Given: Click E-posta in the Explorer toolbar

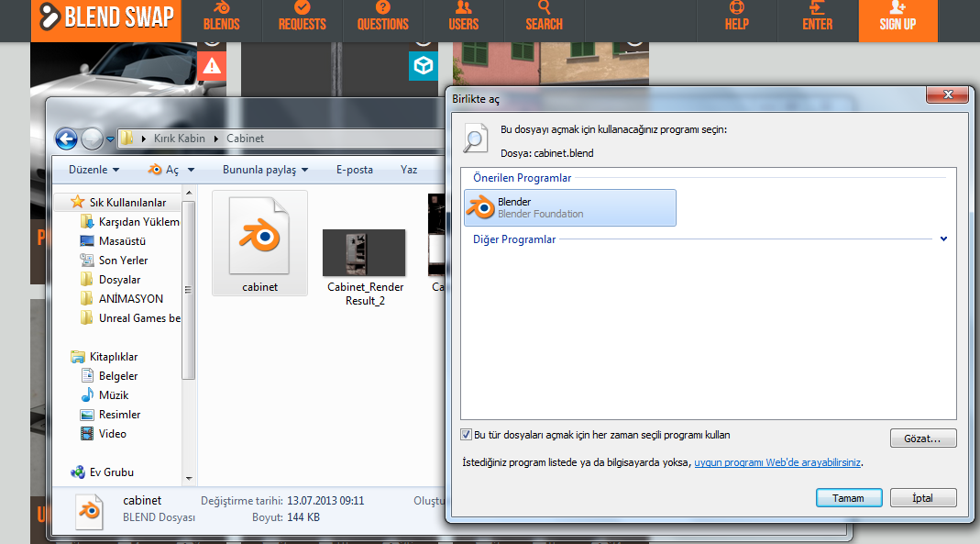Looking at the screenshot, I should point(355,170).
